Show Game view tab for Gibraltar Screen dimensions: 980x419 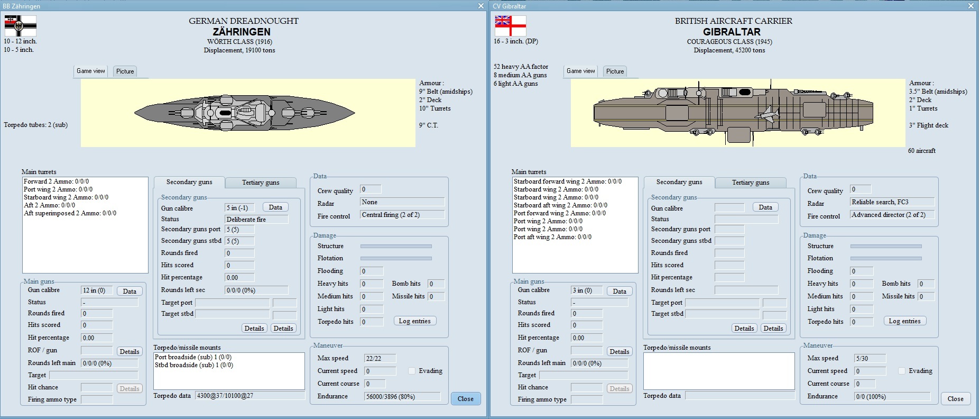pyautogui.click(x=580, y=71)
